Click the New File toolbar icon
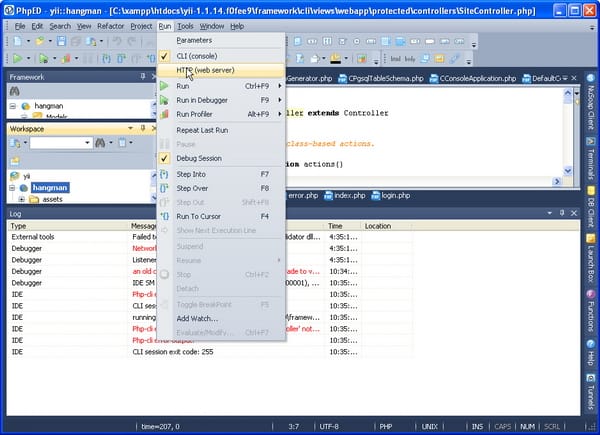The width and height of the screenshot is (600, 435). [18, 41]
